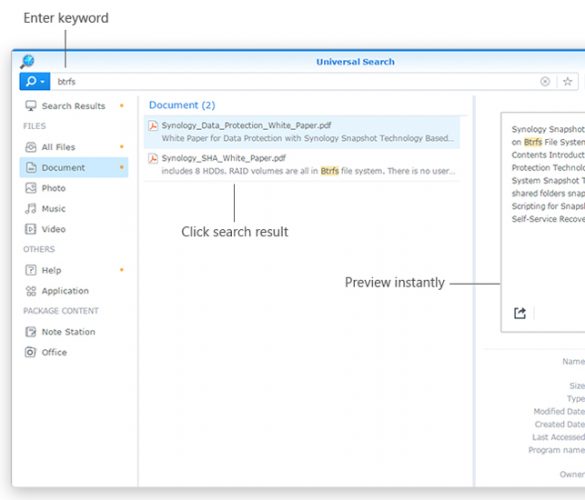This screenshot has width=585, height=500.
Task: Open Synology_SHA_White_Paper.pdf result
Action: tap(302, 165)
